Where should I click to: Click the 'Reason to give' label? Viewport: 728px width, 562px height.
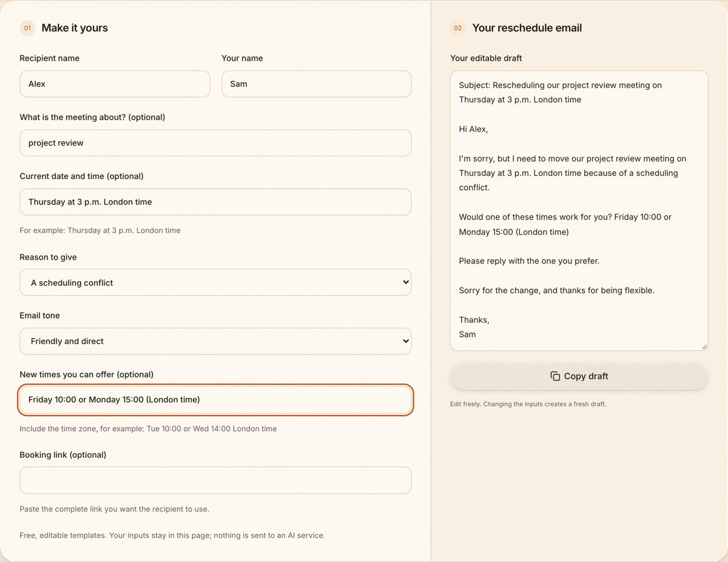tap(48, 257)
